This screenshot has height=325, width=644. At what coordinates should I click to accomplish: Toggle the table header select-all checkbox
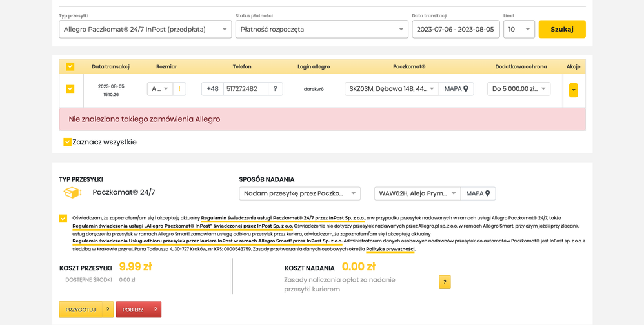(70, 66)
